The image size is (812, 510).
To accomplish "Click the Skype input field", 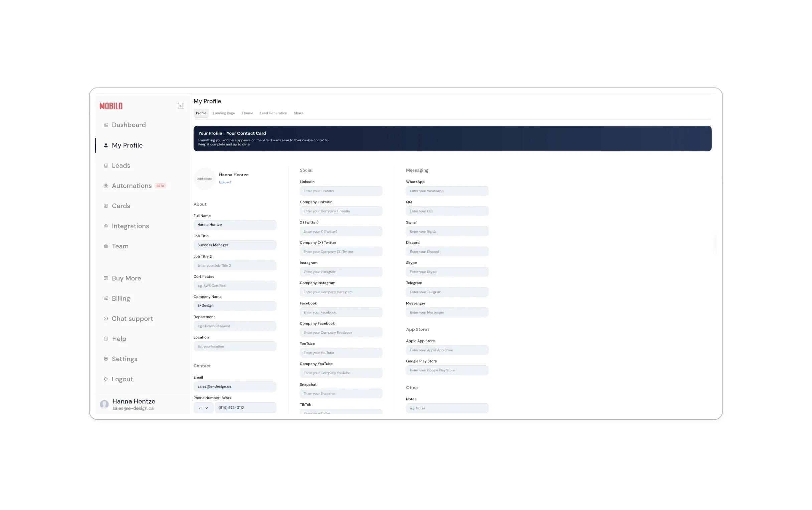I will coord(447,272).
